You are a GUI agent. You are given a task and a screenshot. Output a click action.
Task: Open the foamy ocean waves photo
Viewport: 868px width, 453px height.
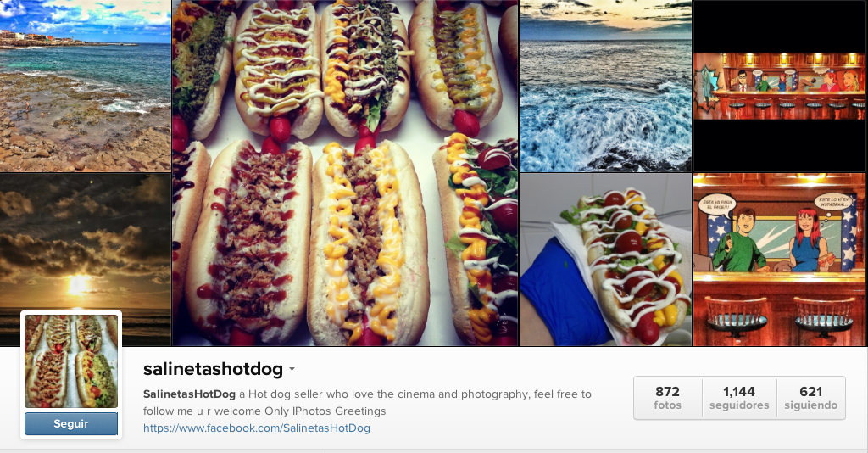click(605, 86)
